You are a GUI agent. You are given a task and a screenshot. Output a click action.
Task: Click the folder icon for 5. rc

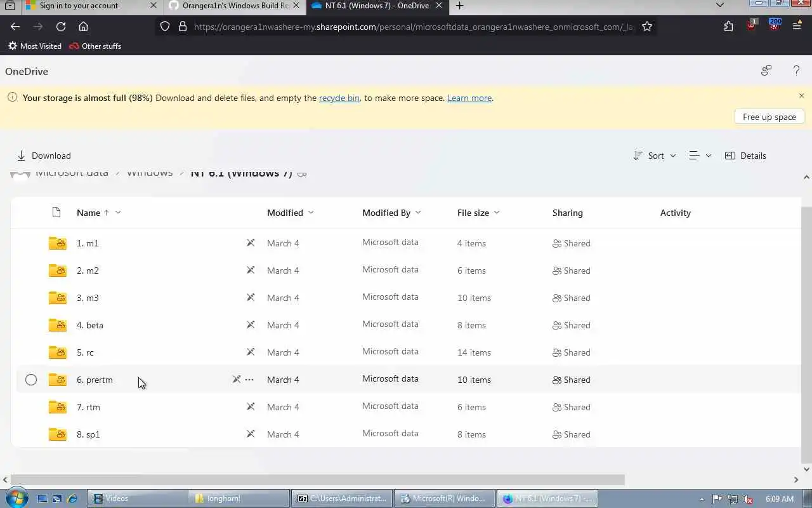[x=58, y=352]
